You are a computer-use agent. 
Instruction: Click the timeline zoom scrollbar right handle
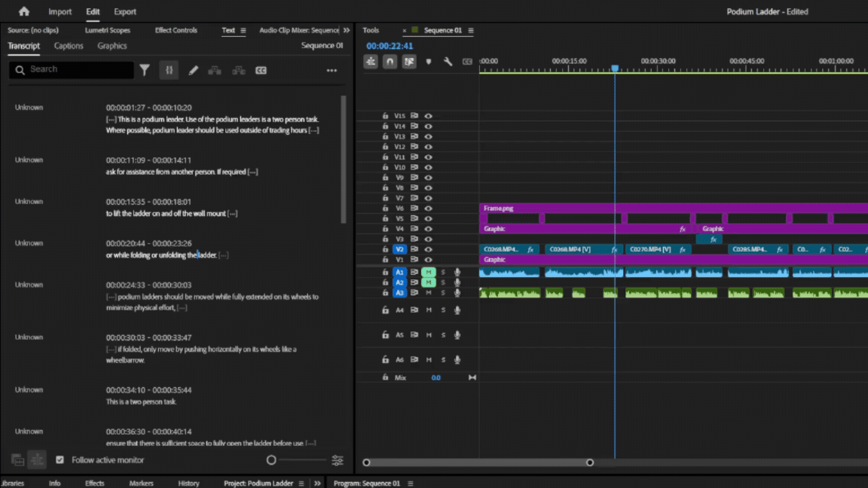tap(590, 462)
